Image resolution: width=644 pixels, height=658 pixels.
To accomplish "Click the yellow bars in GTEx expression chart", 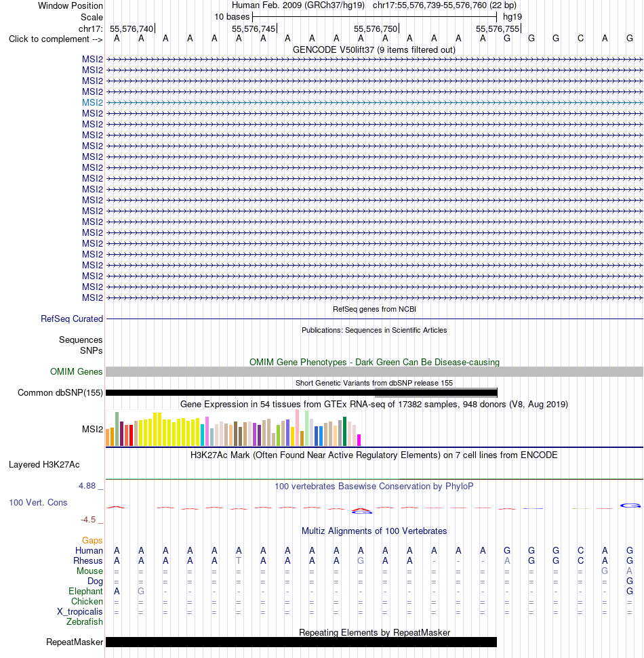I will click(x=169, y=430).
